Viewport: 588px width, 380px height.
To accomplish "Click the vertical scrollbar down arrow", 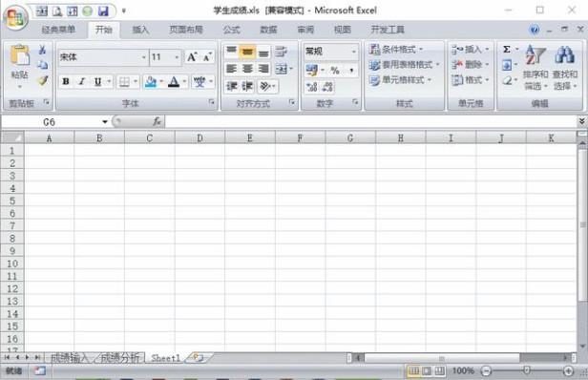I will (x=582, y=347).
